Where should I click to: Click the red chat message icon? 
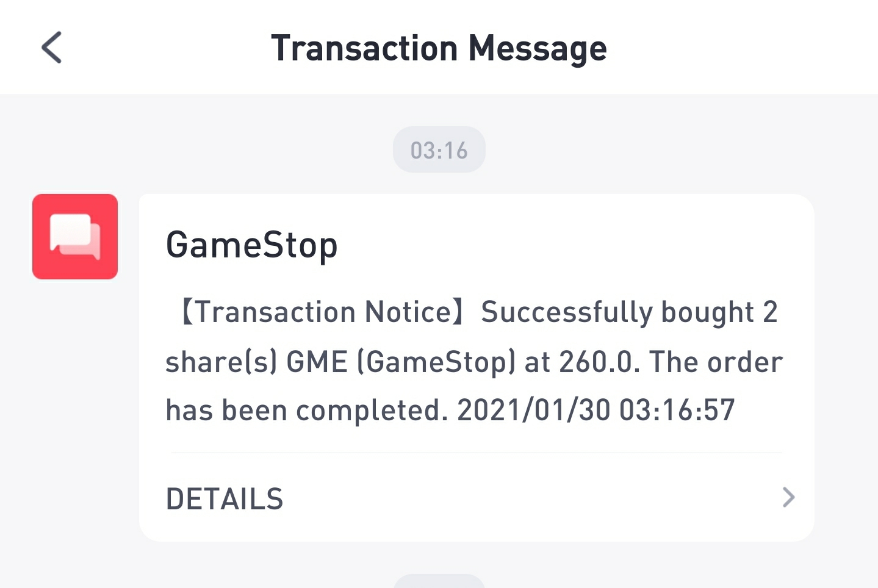point(75,237)
